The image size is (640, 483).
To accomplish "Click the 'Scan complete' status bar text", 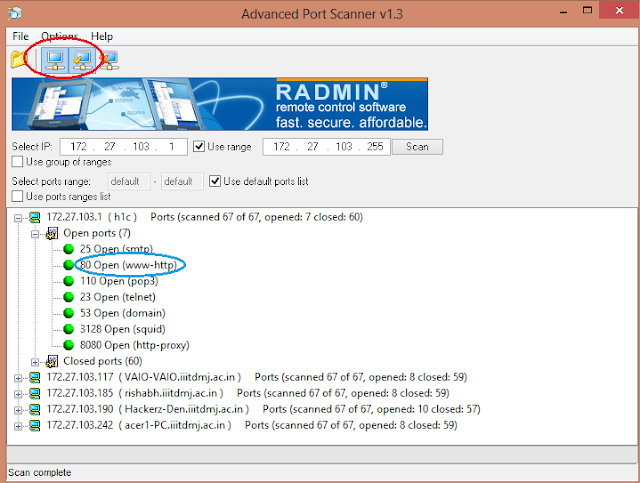I will point(40,473).
